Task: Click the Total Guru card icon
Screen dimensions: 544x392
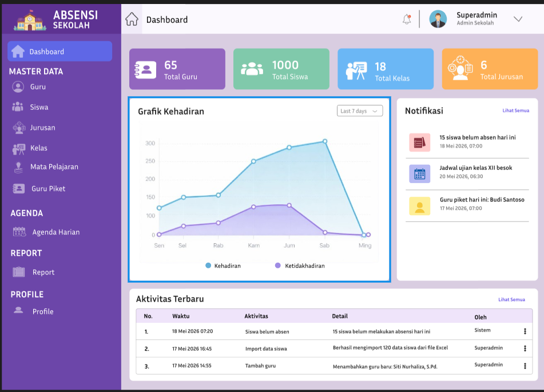Action: pyautogui.click(x=145, y=69)
